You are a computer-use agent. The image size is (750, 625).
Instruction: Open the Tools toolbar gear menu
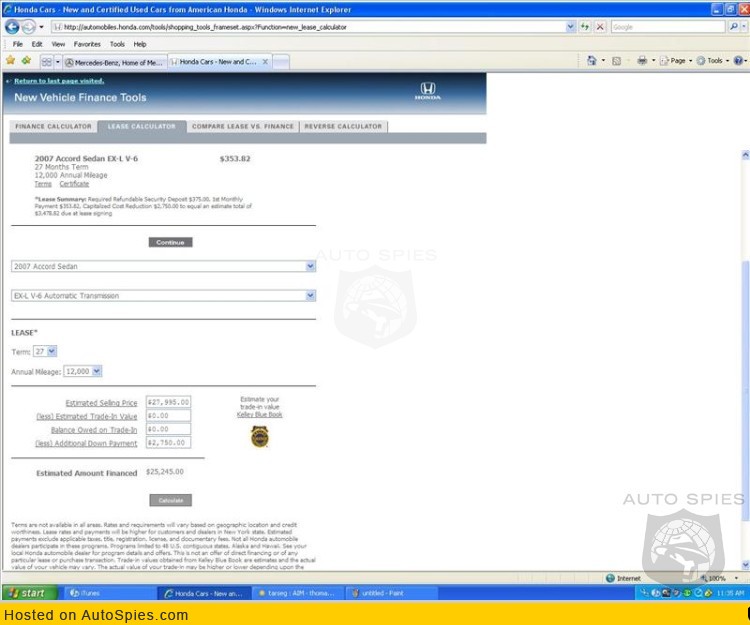pos(713,61)
